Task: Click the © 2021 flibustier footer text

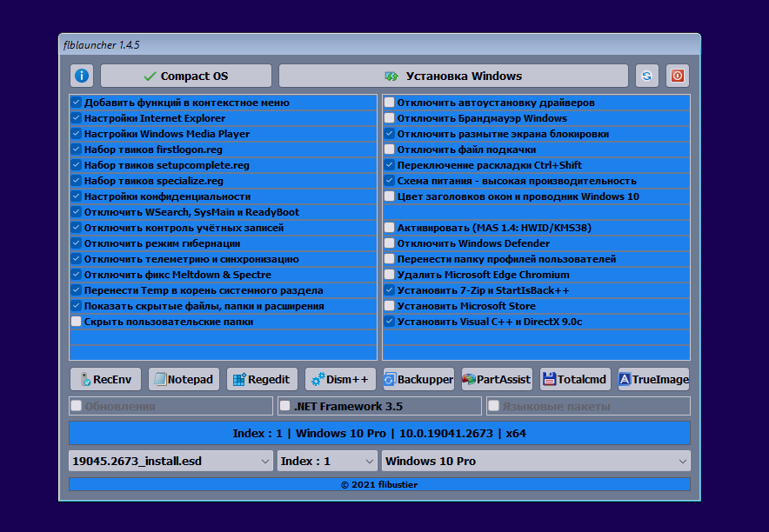Action: coord(379,484)
